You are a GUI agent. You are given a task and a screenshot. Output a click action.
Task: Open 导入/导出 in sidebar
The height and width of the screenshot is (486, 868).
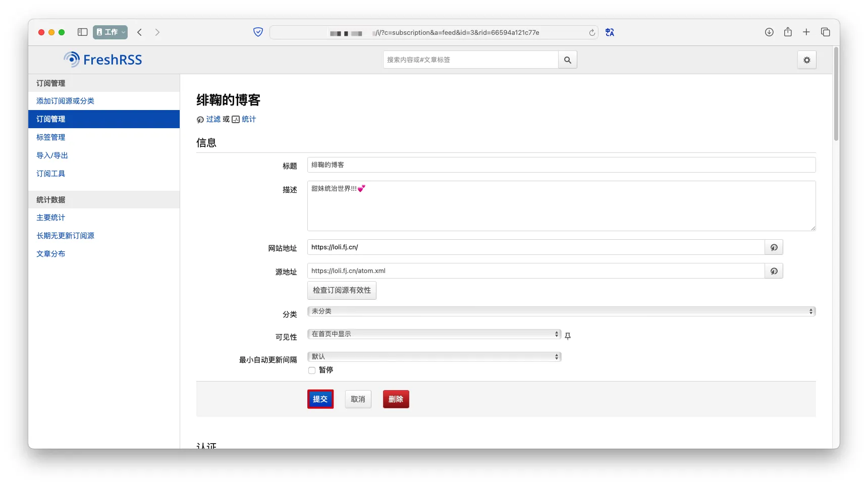tap(52, 155)
